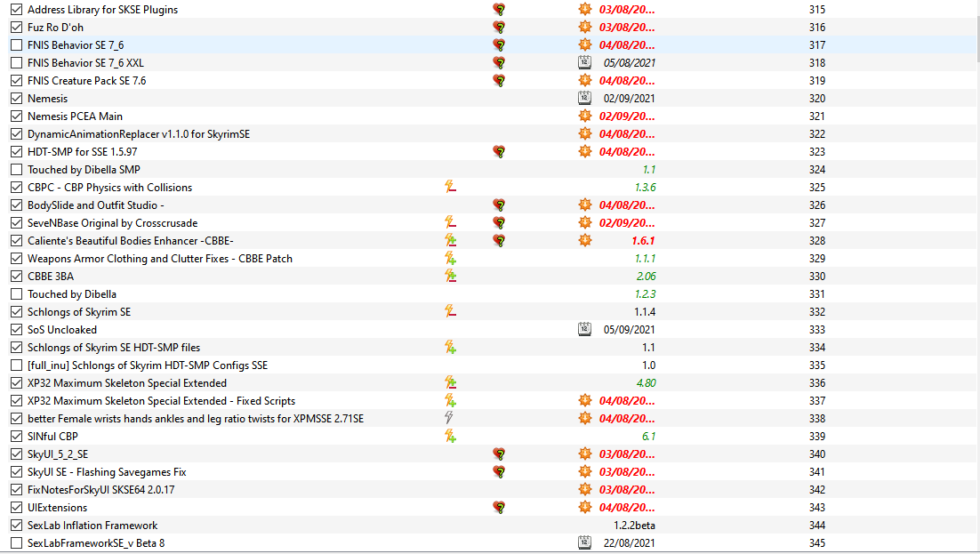Image resolution: width=980 pixels, height=554 pixels.
Task: Click the 22/08/2021 date on SexLabFrameworkSE row
Action: tap(630, 543)
